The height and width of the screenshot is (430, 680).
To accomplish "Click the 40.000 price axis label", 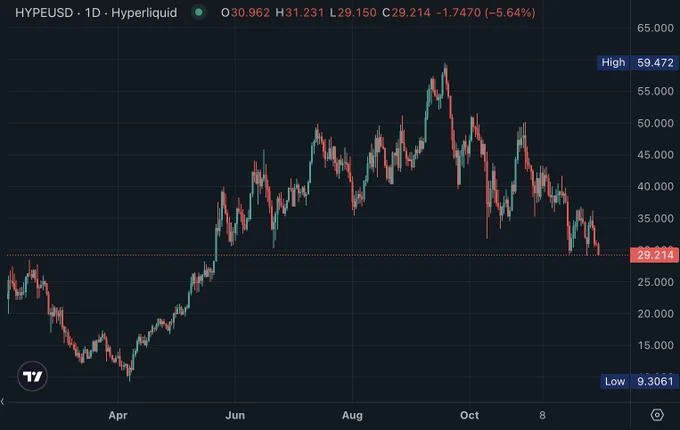I will point(655,186).
